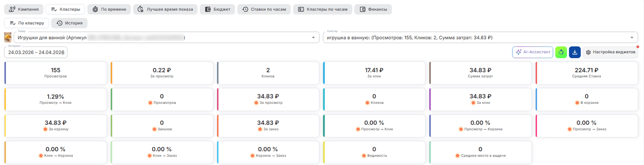Click the product thumbnail image
Screen dimensions: 644x165
coord(8,37)
